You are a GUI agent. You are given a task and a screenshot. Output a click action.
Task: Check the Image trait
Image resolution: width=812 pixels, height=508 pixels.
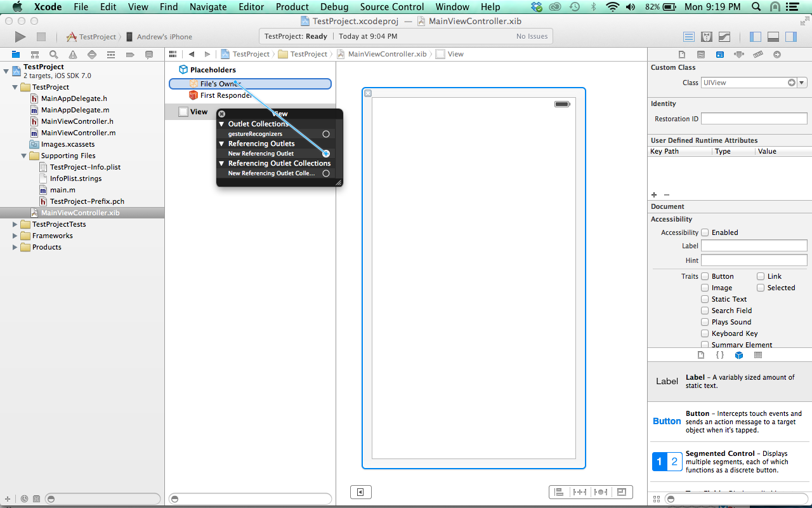pyautogui.click(x=705, y=288)
